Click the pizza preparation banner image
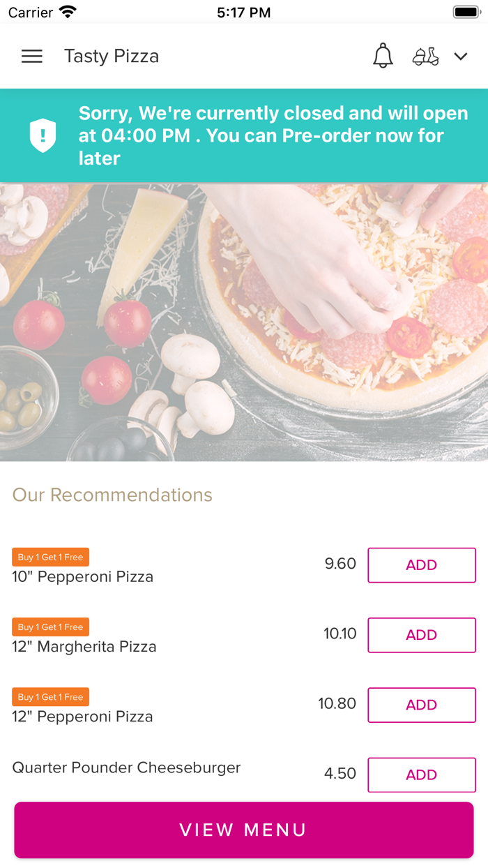488x868 pixels. [244, 321]
